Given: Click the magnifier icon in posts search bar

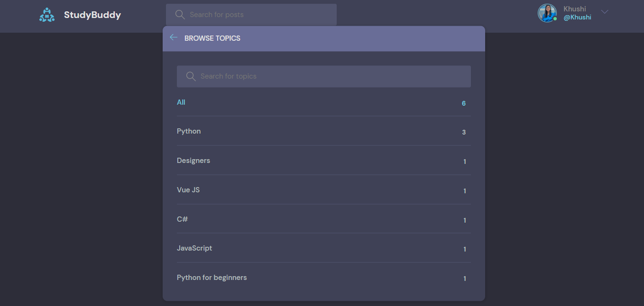Looking at the screenshot, I should [x=180, y=14].
